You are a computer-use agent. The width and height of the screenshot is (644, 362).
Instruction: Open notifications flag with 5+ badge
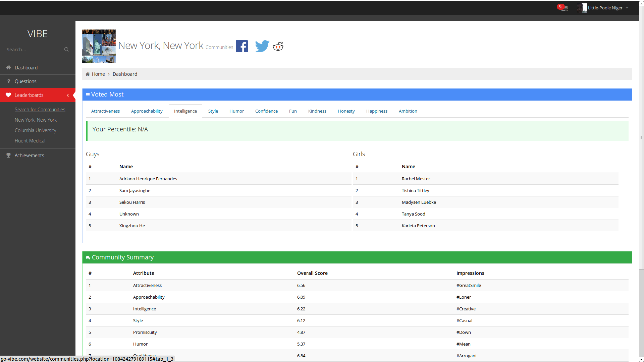tap(564, 8)
